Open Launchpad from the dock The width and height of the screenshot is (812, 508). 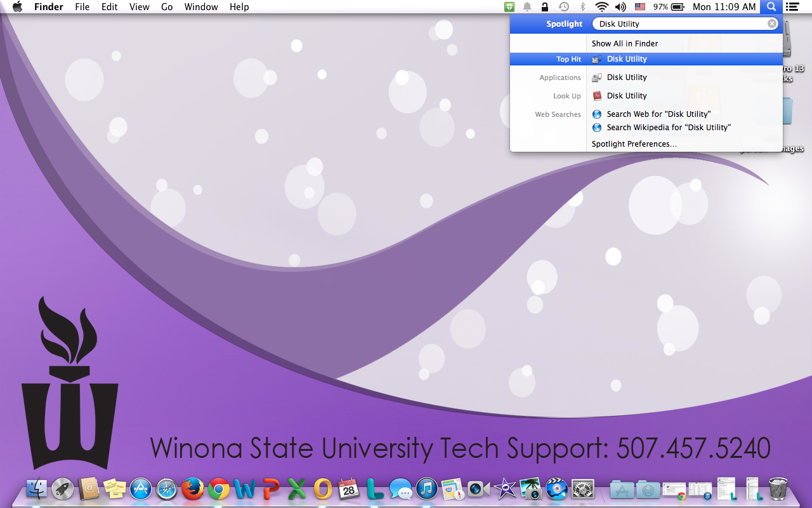tap(63, 489)
